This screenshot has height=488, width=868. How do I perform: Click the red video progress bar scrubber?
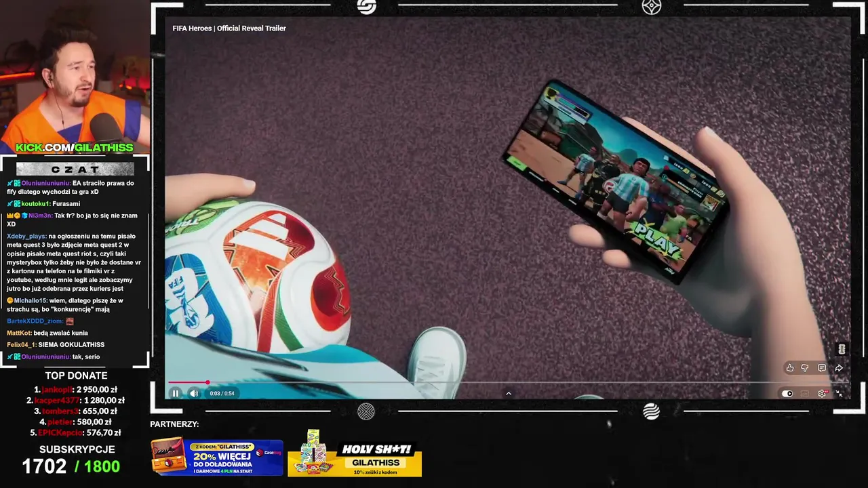coord(208,383)
